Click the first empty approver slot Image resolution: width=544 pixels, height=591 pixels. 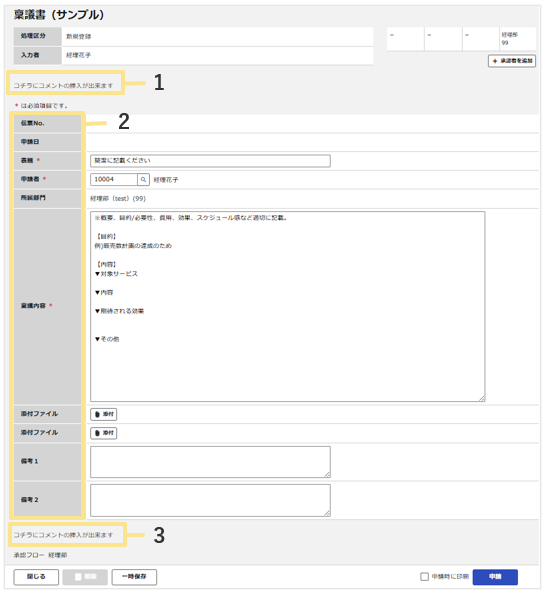click(x=405, y=38)
